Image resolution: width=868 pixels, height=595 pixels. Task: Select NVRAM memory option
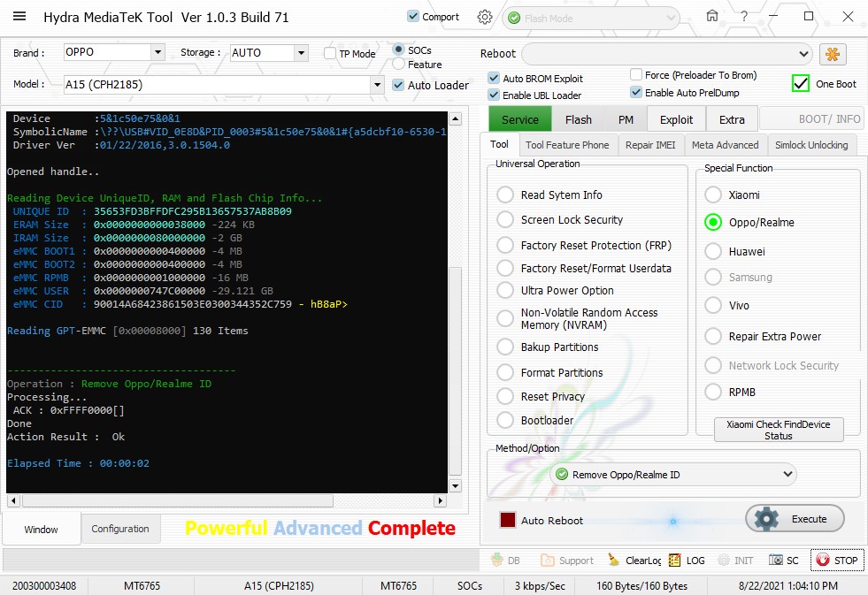tap(505, 318)
